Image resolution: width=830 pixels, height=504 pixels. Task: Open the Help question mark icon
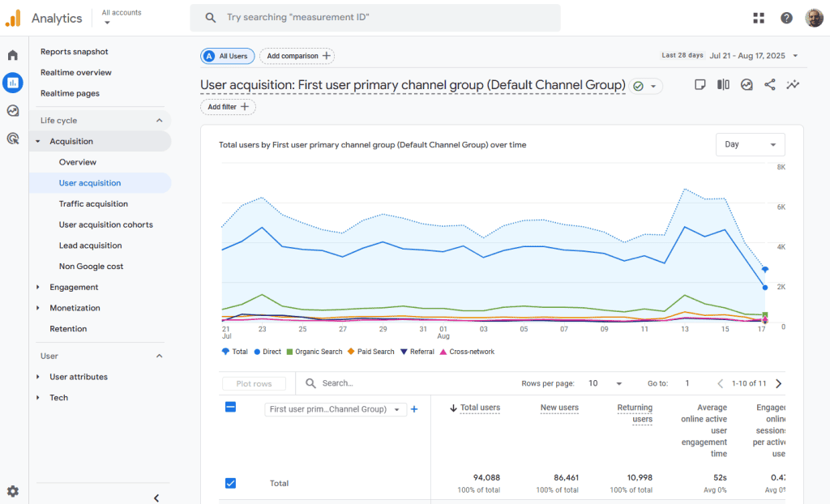tap(786, 18)
